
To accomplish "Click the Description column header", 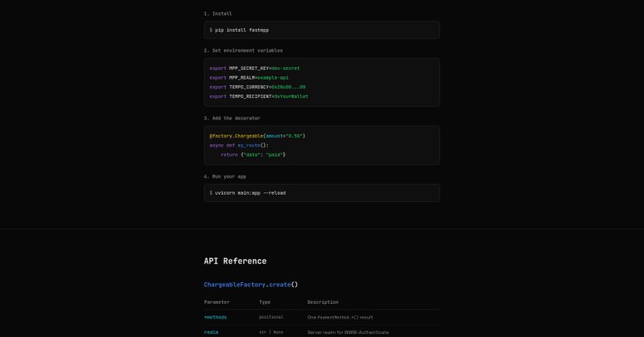I will [324, 302].
